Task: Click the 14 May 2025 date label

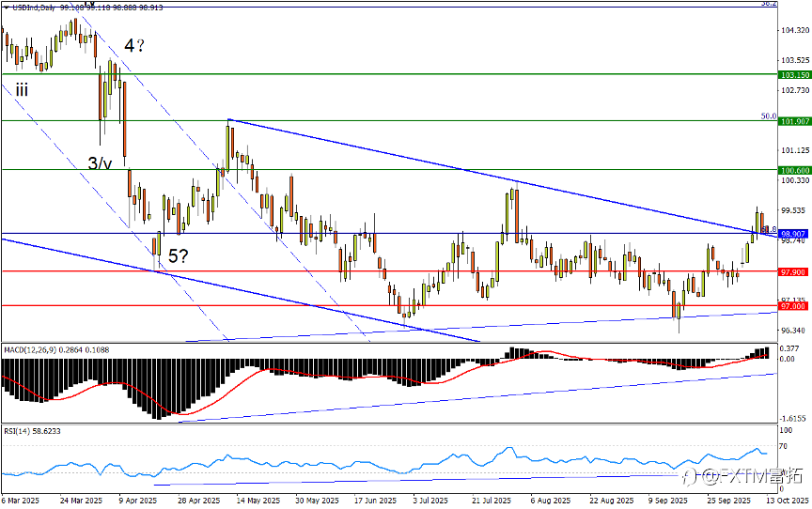Action: 258,501
